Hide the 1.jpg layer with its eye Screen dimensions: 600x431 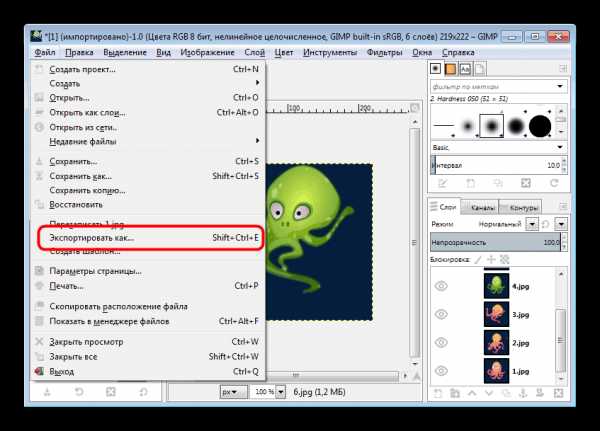pos(441,371)
